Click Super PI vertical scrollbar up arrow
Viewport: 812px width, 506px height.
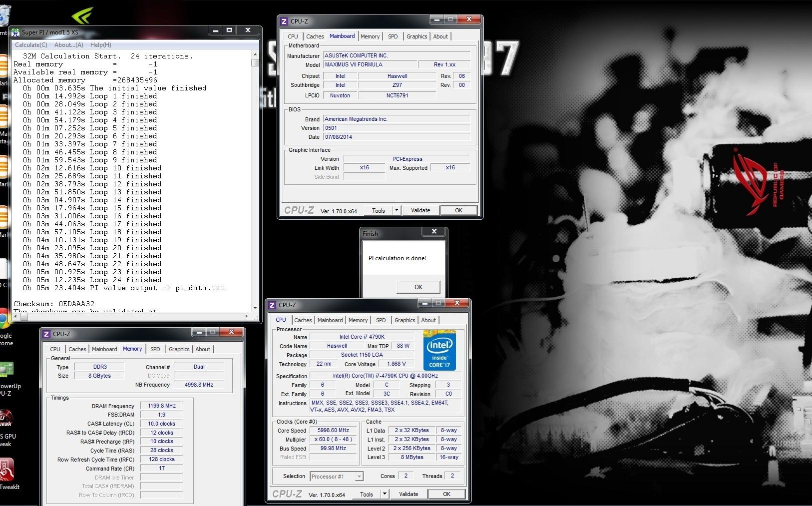tap(255, 54)
